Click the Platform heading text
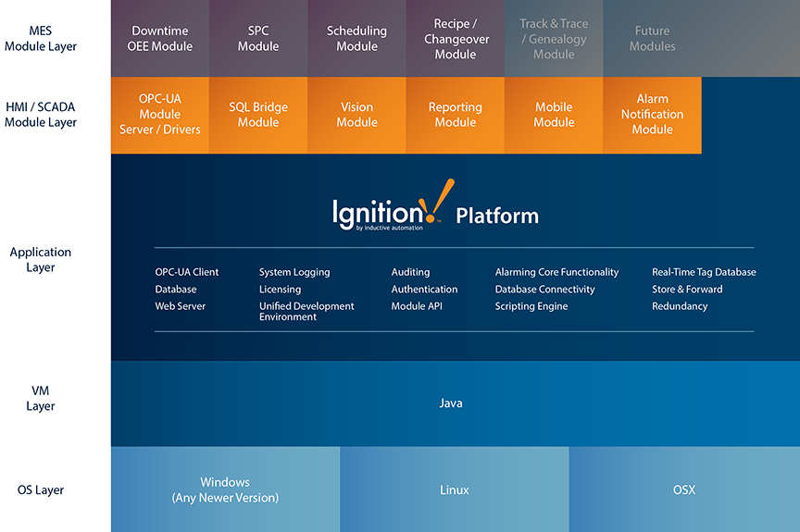 click(x=497, y=216)
